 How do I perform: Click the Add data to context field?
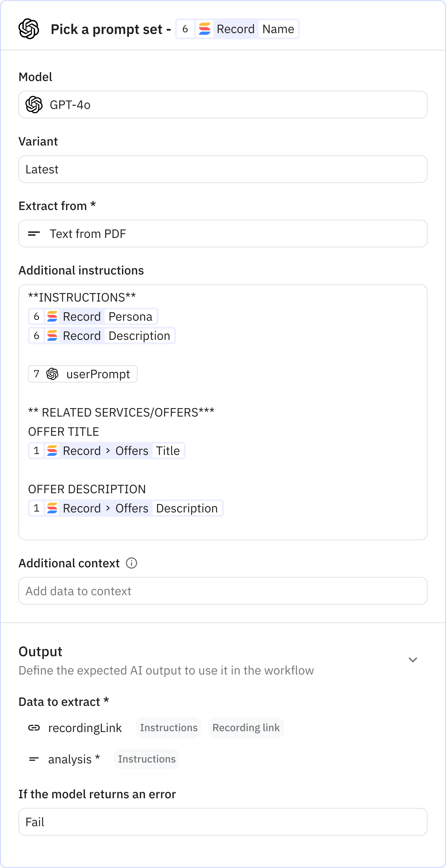click(x=223, y=591)
